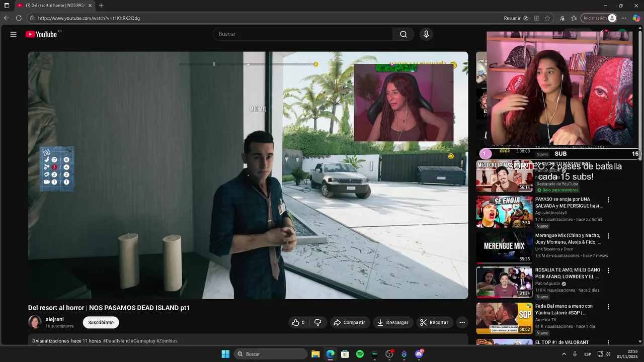Image resolution: width=644 pixels, height=362 pixels.
Task: Open options for Merengue Mix video
Action: [x=608, y=236]
